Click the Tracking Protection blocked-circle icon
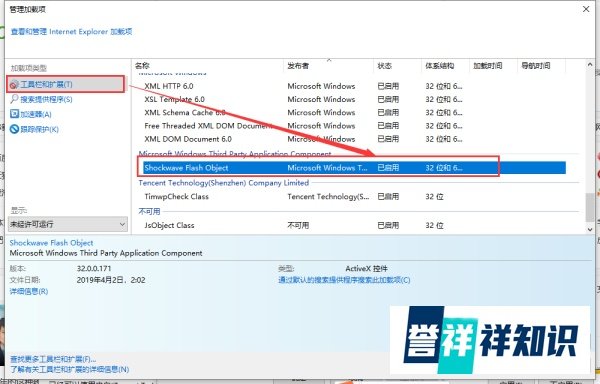The width and height of the screenshot is (600, 384). [14, 129]
